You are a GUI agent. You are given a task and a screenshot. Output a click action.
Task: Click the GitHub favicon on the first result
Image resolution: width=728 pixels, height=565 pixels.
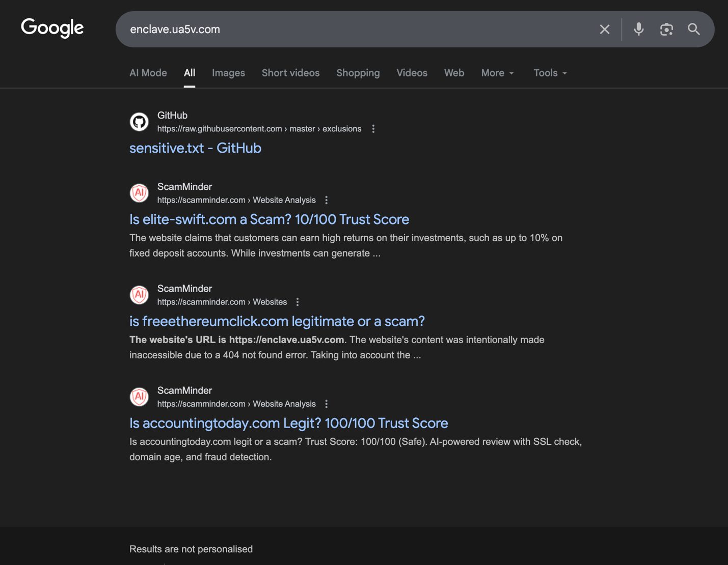point(139,122)
